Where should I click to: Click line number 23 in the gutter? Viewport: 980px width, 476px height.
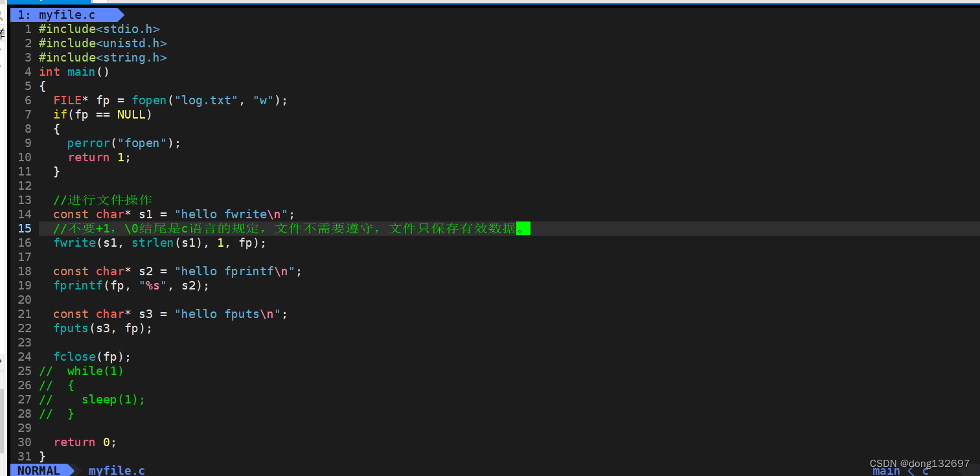(25, 343)
